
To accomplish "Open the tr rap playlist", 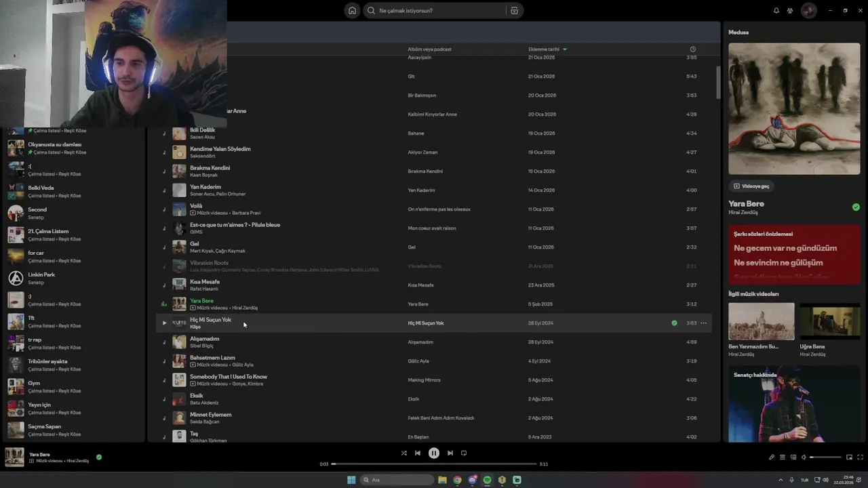I will pos(73,343).
